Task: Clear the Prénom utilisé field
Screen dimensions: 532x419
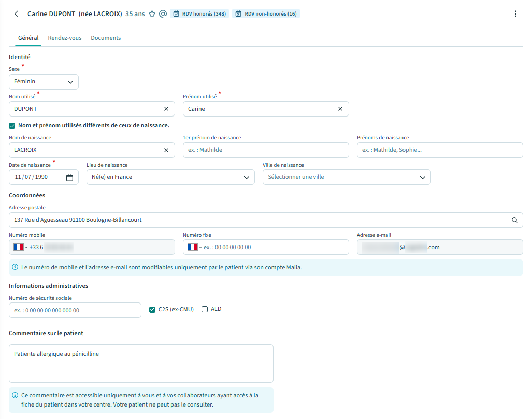Action: coord(340,109)
